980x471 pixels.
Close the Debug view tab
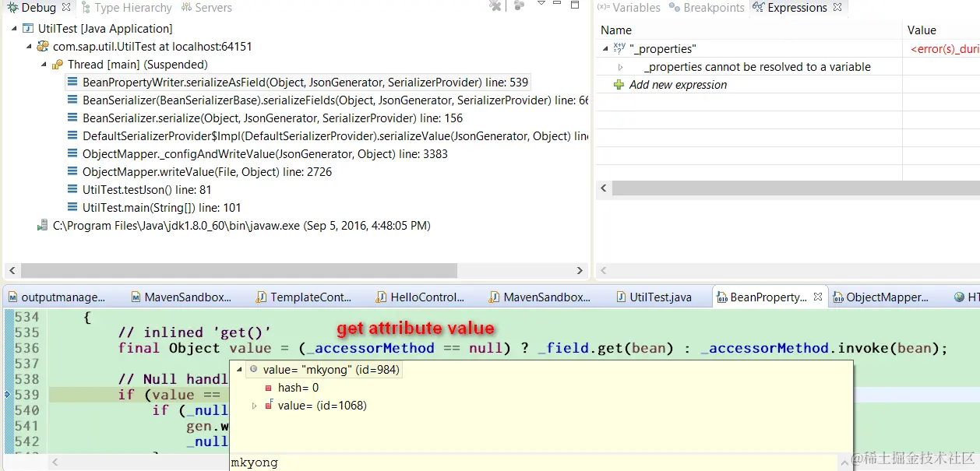[65, 8]
